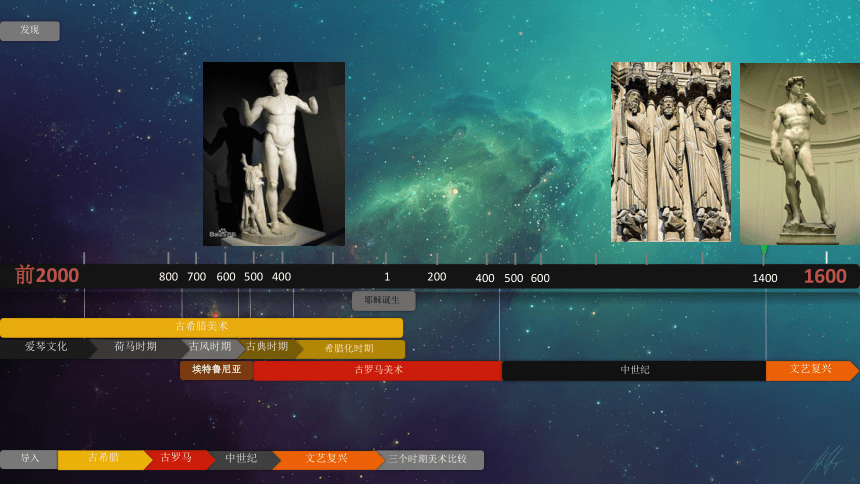Select the 爱琴文化 period segment
Screen dimensions: 860x484
[x=47, y=348]
